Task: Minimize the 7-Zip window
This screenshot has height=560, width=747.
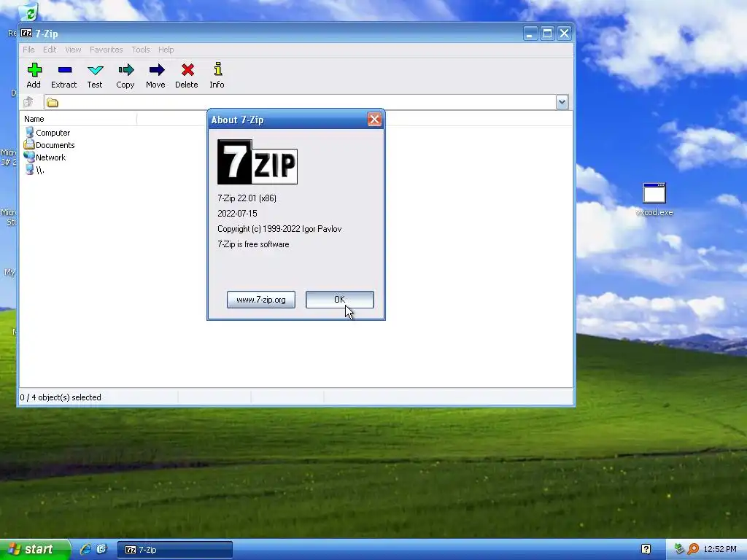Action: click(x=530, y=34)
